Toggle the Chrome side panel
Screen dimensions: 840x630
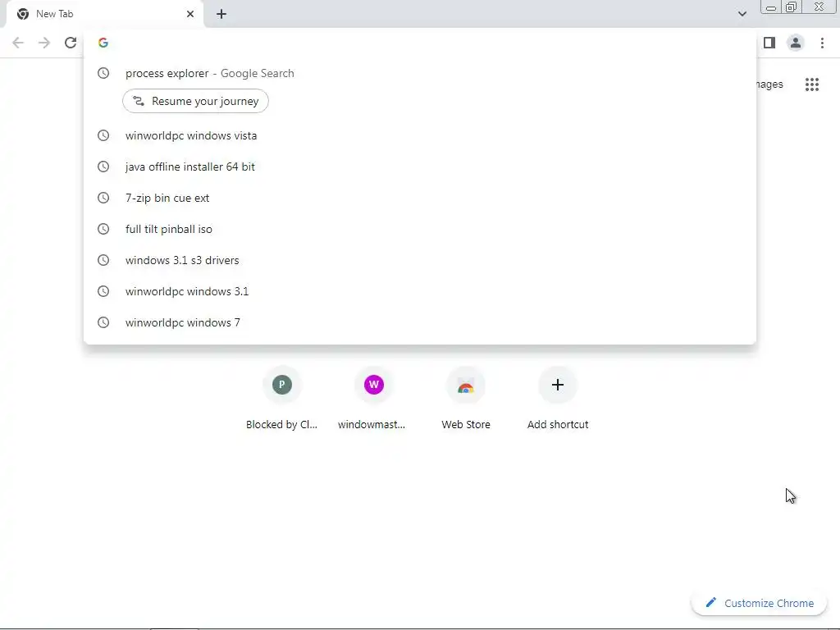pyautogui.click(x=769, y=43)
